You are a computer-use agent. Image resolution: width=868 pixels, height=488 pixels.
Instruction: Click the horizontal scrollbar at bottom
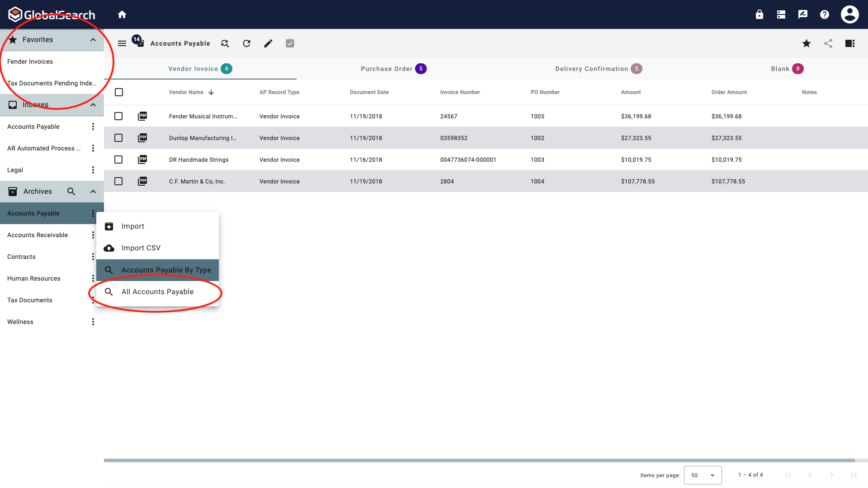[x=479, y=460]
